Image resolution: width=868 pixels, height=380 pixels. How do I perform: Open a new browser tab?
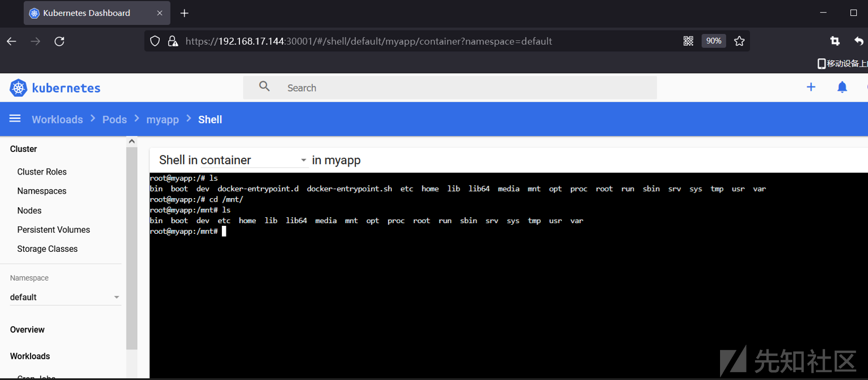(x=184, y=13)
